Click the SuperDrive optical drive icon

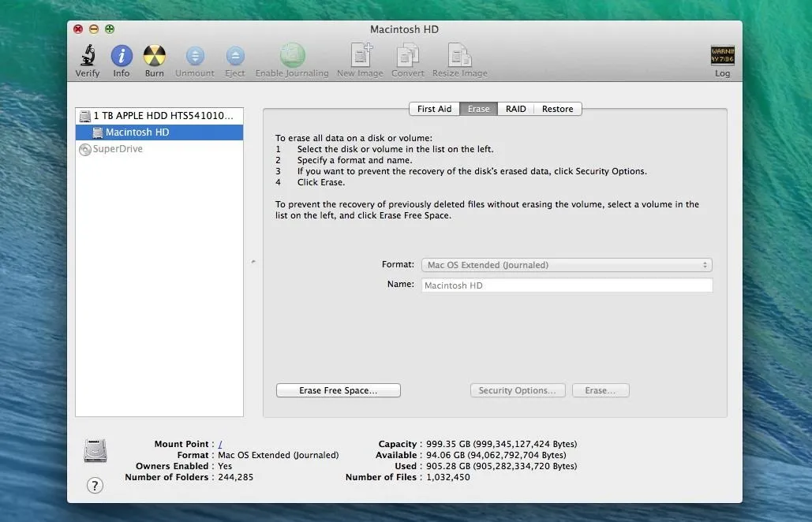85,150
